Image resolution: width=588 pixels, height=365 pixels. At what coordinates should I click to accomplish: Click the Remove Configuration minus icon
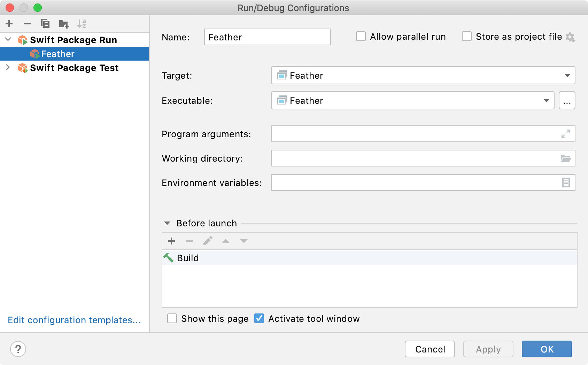tap(27, 24)
